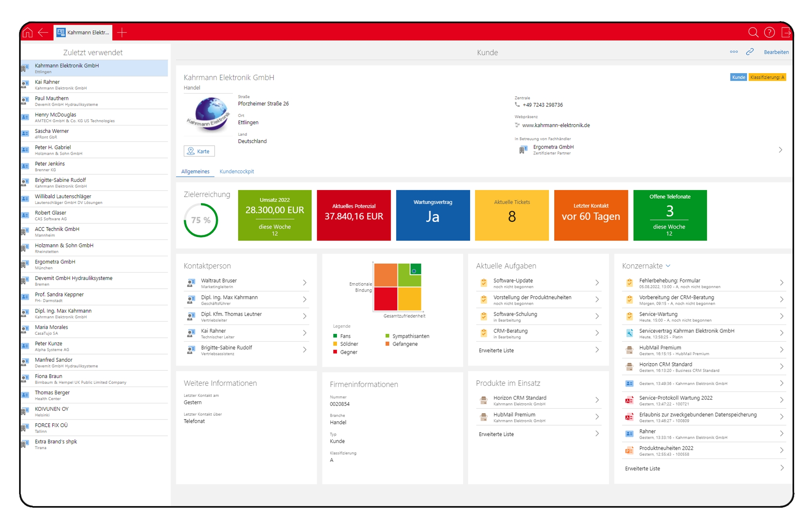Screen dimensions: 812x528
Task: Open the Karte map button
Action: coord(199,151)
